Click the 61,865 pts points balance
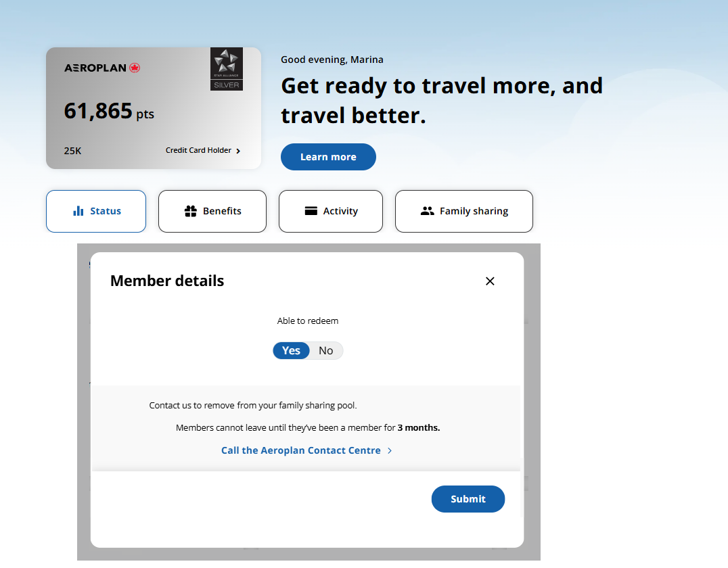The height and width of the screenshot is (568, 728). click(109, 112)
